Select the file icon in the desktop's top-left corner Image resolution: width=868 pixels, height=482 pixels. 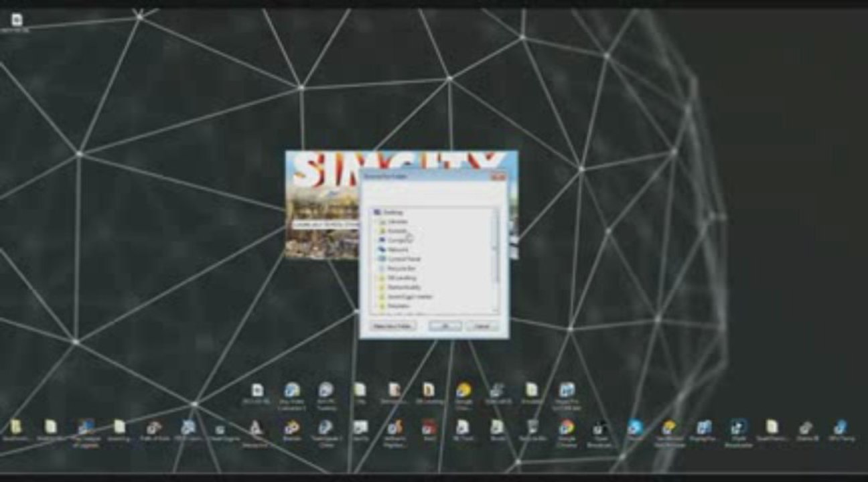pos(16,22)
